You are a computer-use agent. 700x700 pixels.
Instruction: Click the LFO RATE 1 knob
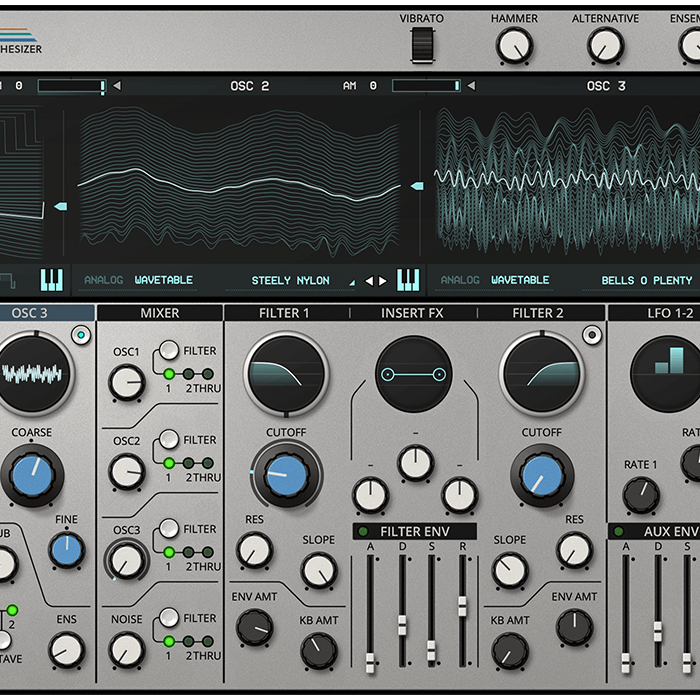click(x=641, y=495)
